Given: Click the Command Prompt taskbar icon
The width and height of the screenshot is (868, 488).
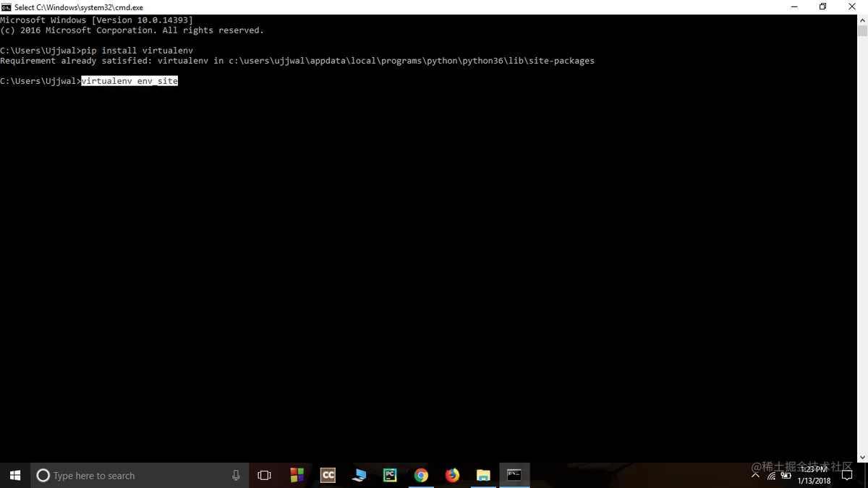Looking at the screenshot, I should pyautogui.click(x=514, y=475).
